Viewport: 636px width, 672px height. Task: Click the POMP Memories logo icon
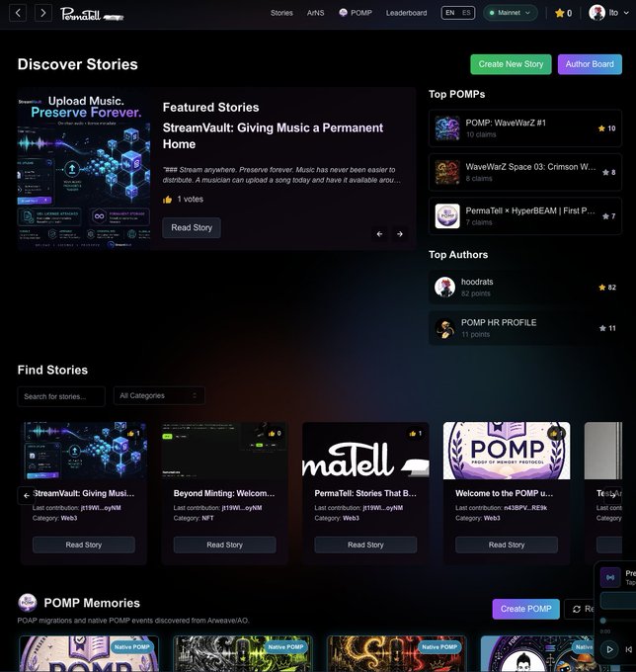(27, 603)
